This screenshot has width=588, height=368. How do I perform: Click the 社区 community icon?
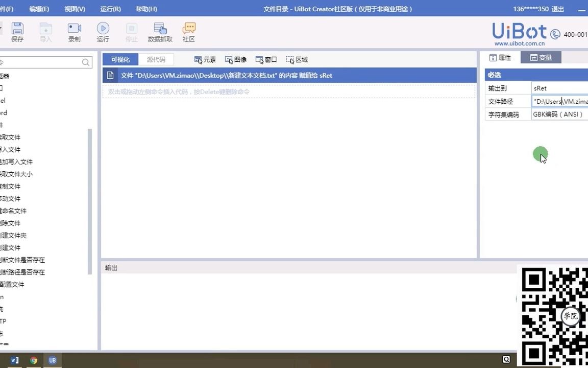188,32
